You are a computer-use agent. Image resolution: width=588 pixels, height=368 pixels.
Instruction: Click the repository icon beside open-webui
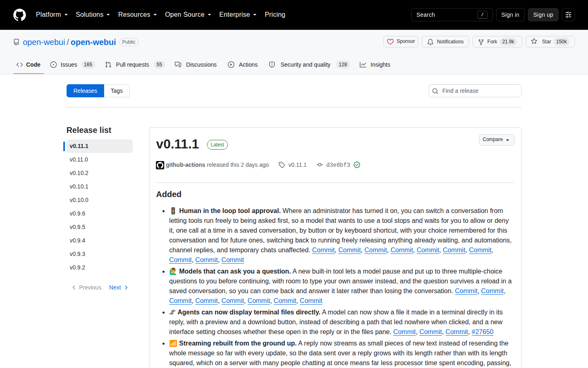pyautogui.click(x=16, y=42)
